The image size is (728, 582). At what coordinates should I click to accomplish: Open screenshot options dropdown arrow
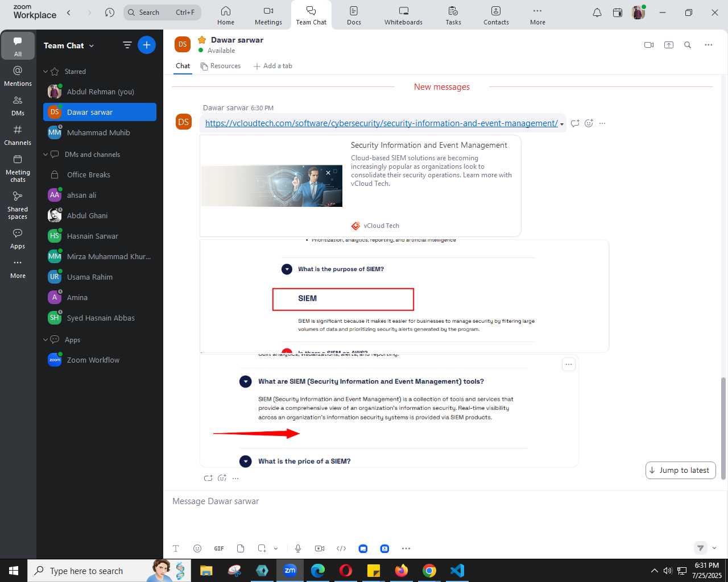(x=276, y=548)
